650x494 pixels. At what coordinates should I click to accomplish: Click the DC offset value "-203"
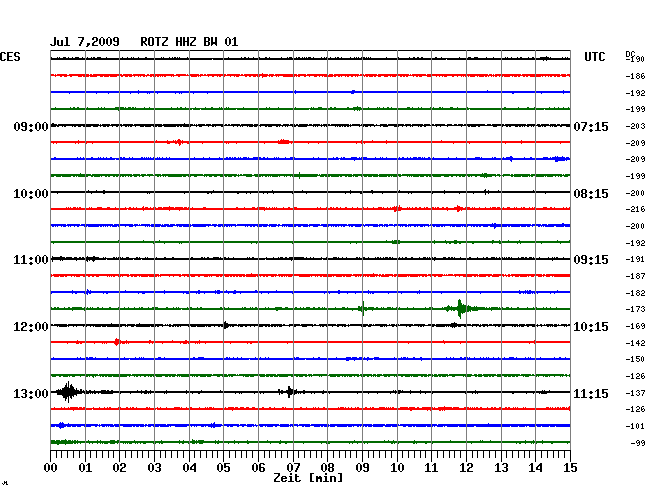(x=635, y=126)
